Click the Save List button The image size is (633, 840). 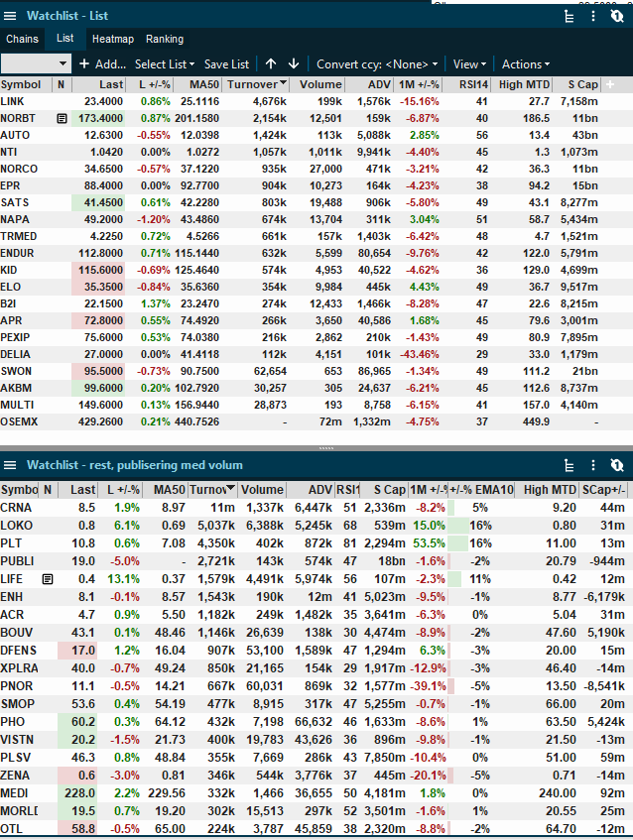click(x=227, y=64)
